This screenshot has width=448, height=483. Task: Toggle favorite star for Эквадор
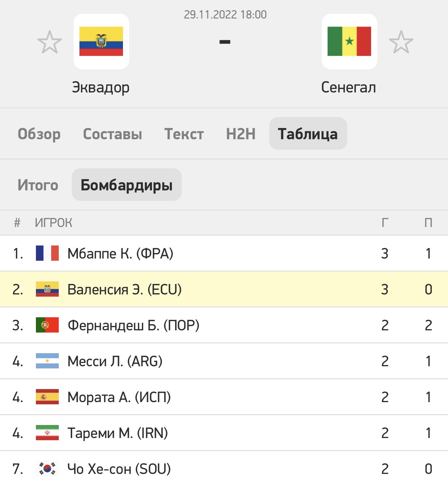tap(50, 42)
